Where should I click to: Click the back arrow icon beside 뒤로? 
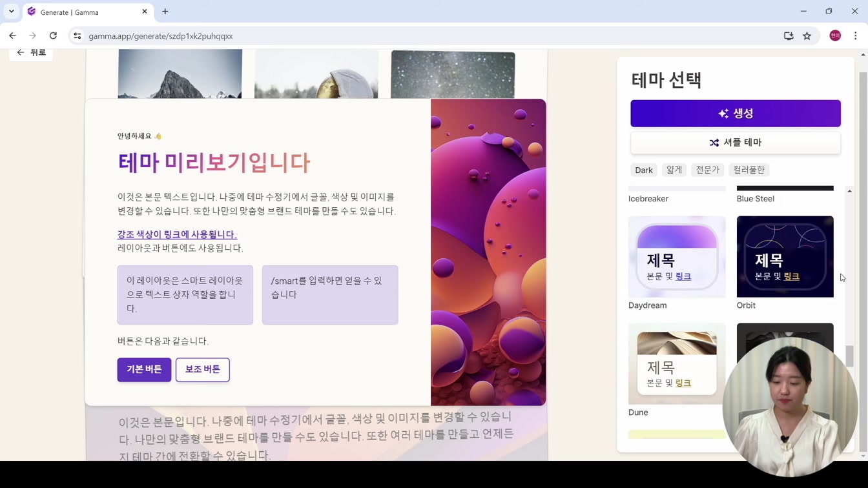pyautogui.click(x=21, y=53)
